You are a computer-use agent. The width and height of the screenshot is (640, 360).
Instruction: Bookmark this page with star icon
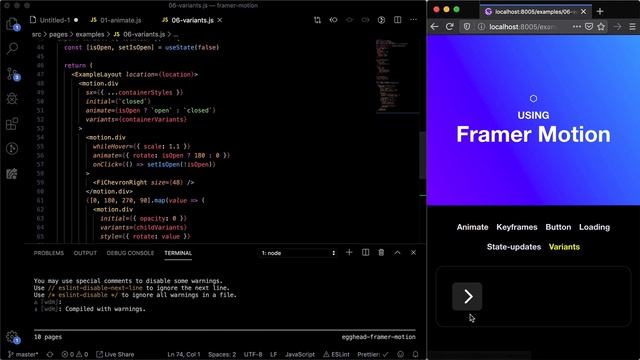[601, 27]
